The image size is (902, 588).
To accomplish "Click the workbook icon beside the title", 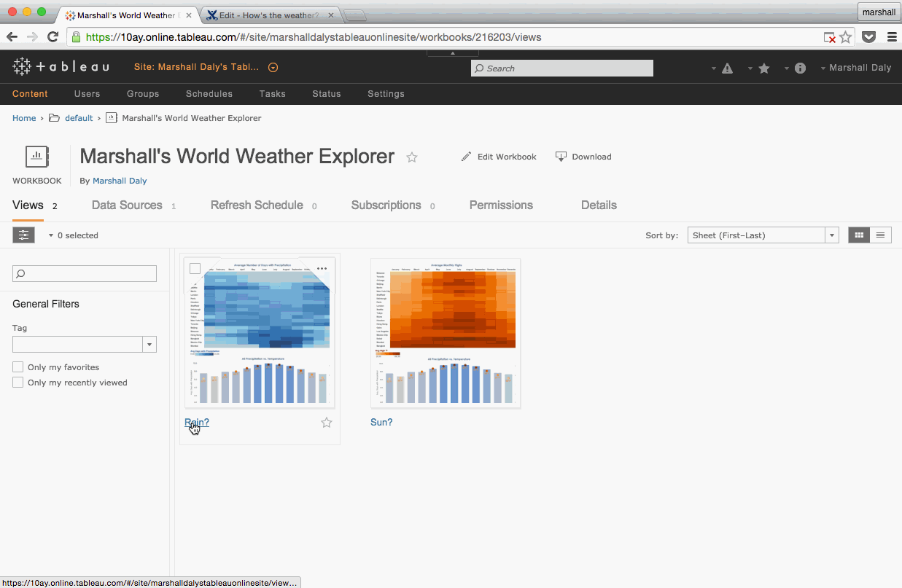I will point(36,157).
